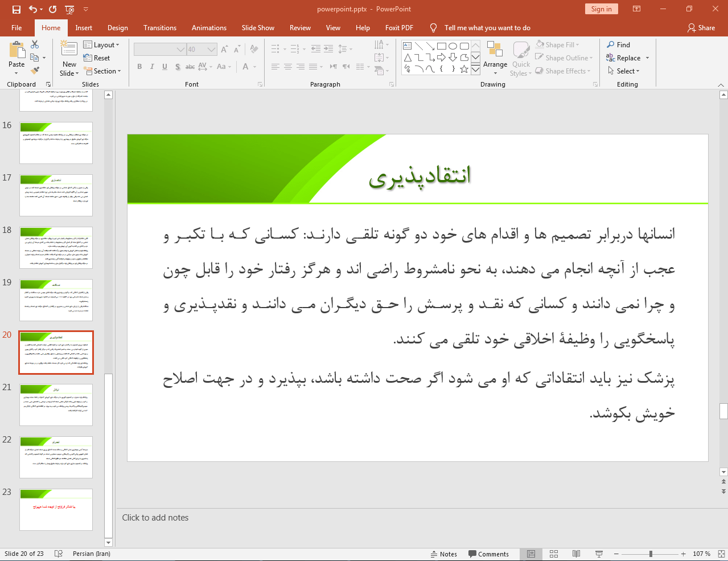Switch to the Animations tab
This screenshot has width=728, height=561.
[209, 28]
